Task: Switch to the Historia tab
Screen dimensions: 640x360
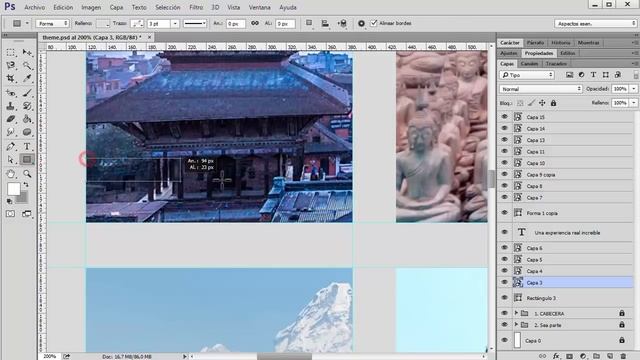Action: click(561, 42)
